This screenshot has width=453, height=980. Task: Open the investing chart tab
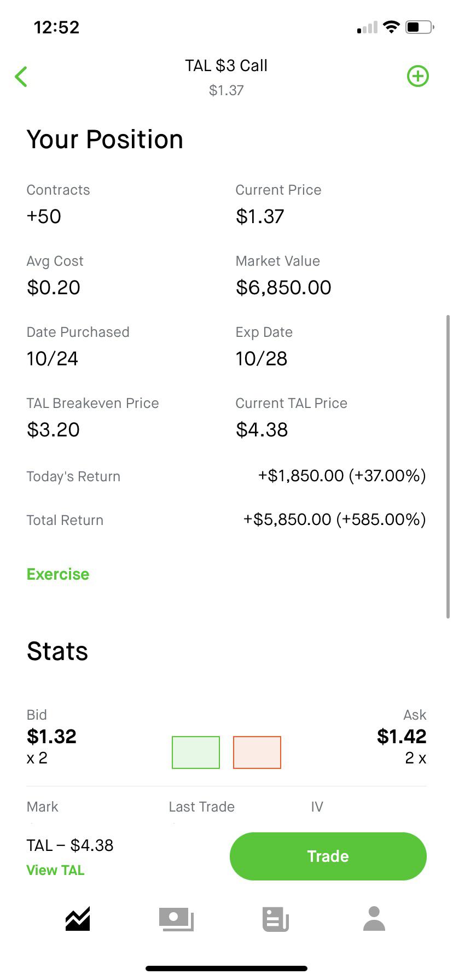tap(78, 919)
